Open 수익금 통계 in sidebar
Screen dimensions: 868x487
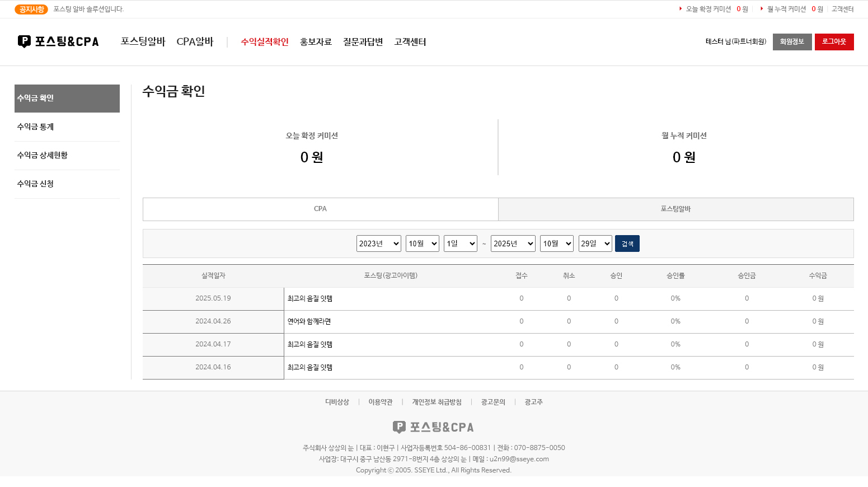click(x=36, y=127)
